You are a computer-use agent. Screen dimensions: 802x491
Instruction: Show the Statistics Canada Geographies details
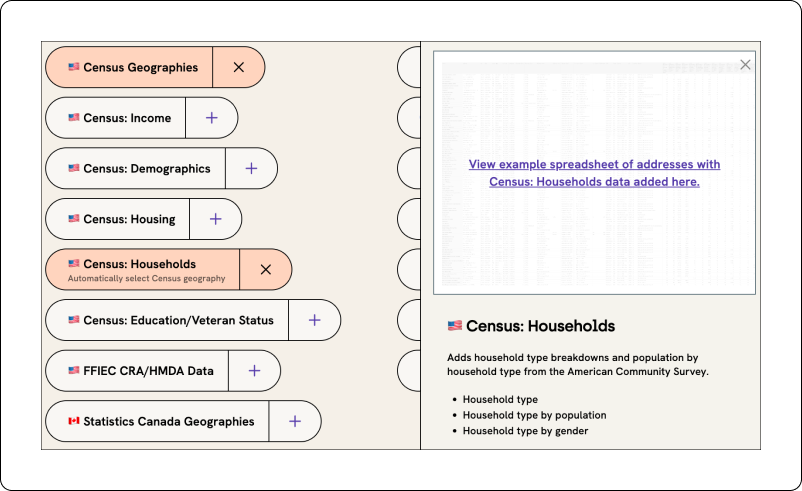pyautogui.click(x=169, y=421)
